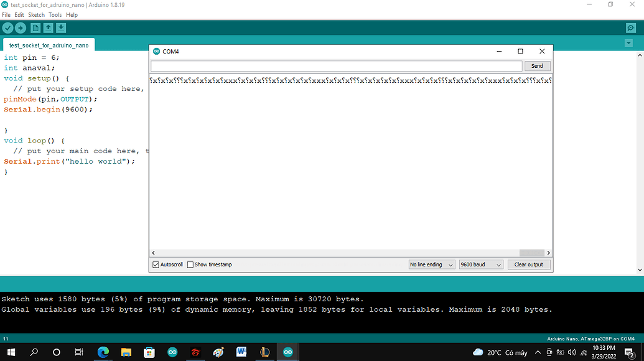Select the test_socket_for_adruino_nano tab
Image resolution: width=644 pixels, height=361 pixels.
pos(49,45)
